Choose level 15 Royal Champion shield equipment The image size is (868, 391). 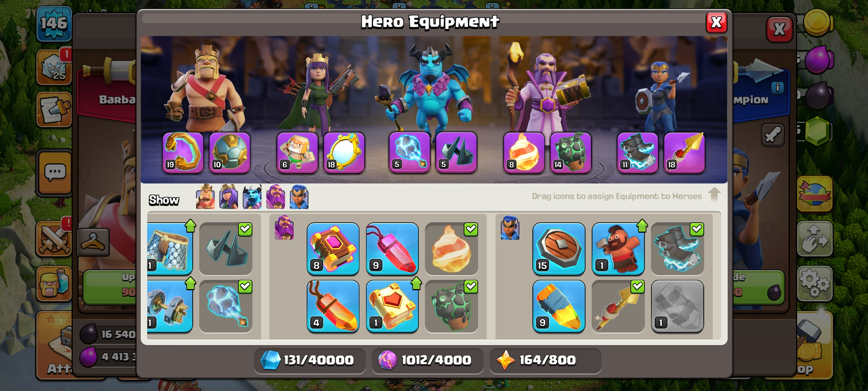pyautogui.click(x=559, y=249)
